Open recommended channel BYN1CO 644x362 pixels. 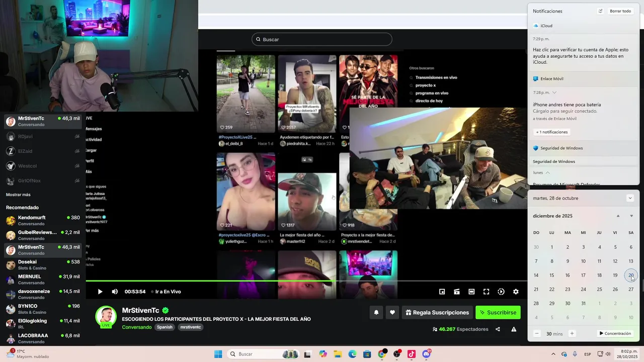[43, 309]
